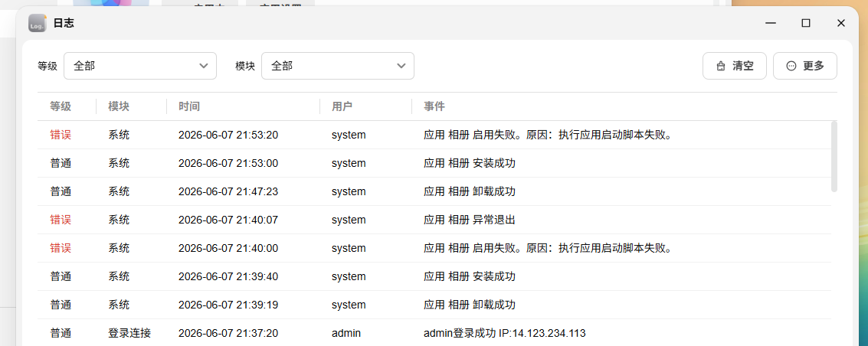Select the log entry at 2026-06-07 21:47:23
Screen dimensions: 868x346
click(x=434, y=192)
